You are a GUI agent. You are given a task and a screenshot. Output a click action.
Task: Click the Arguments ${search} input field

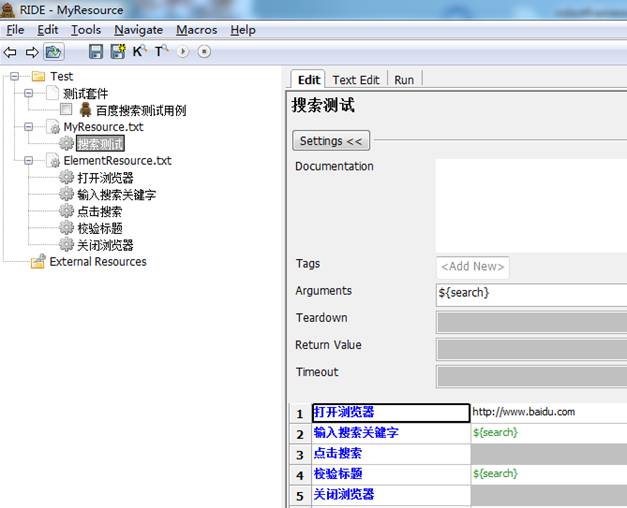click(x=531, y=294)
